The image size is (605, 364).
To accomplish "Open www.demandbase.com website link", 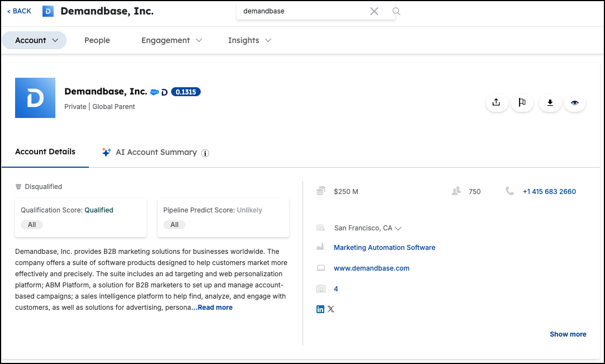I will pyautogui.click(x=372, y=268).
